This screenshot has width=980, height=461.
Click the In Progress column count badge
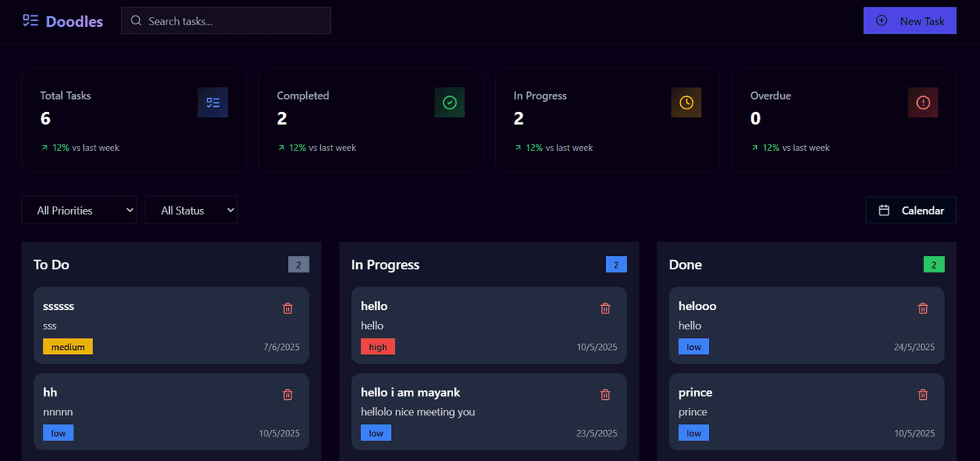click(617, 264)
